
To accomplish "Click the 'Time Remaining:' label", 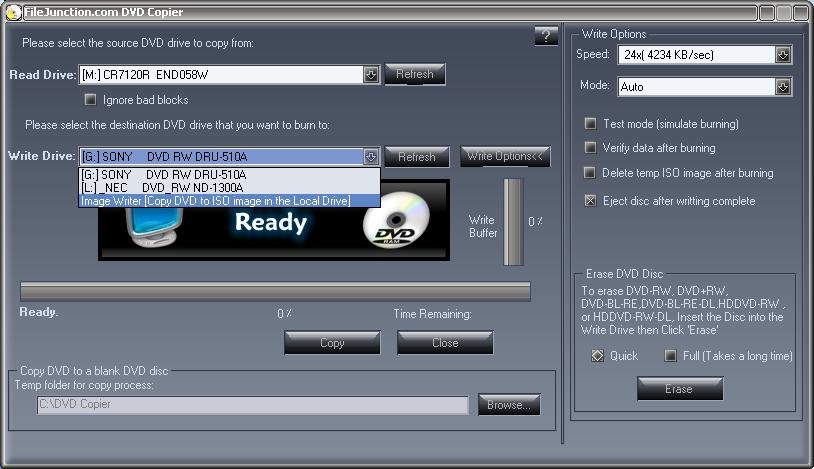I will 432,314.
